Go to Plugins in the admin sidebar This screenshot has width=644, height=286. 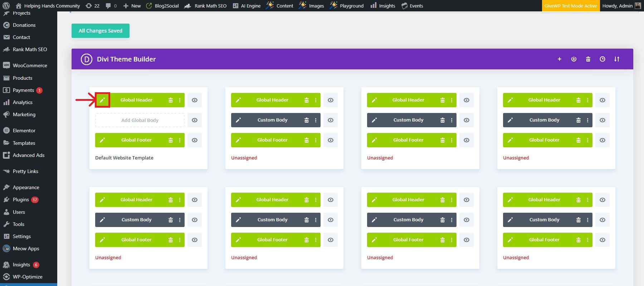click(21, 199)
